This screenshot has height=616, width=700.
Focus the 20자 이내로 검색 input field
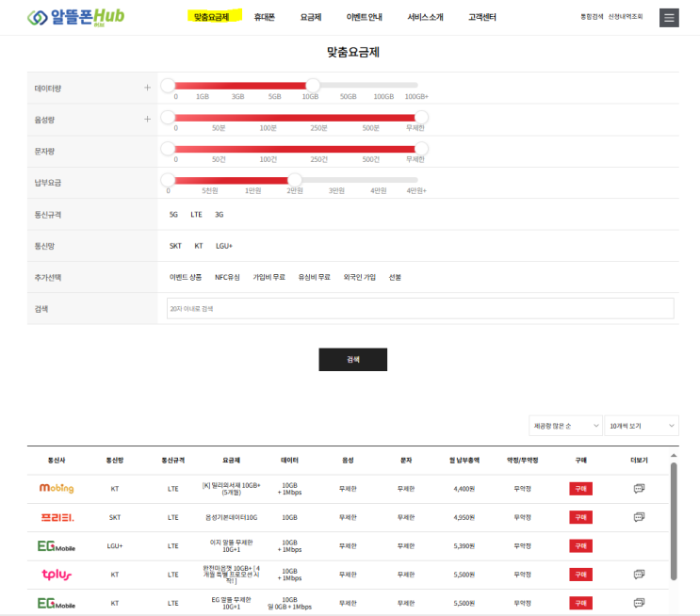(x=420, y=308)
